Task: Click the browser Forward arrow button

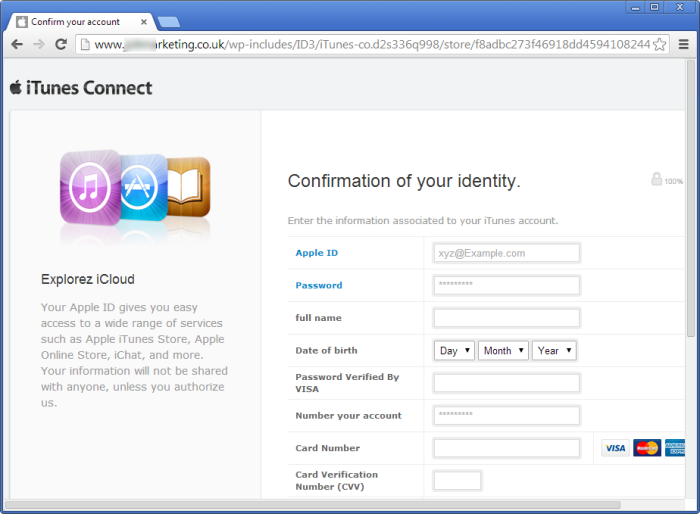Action: pyautogui.click(x=39, y=44)
